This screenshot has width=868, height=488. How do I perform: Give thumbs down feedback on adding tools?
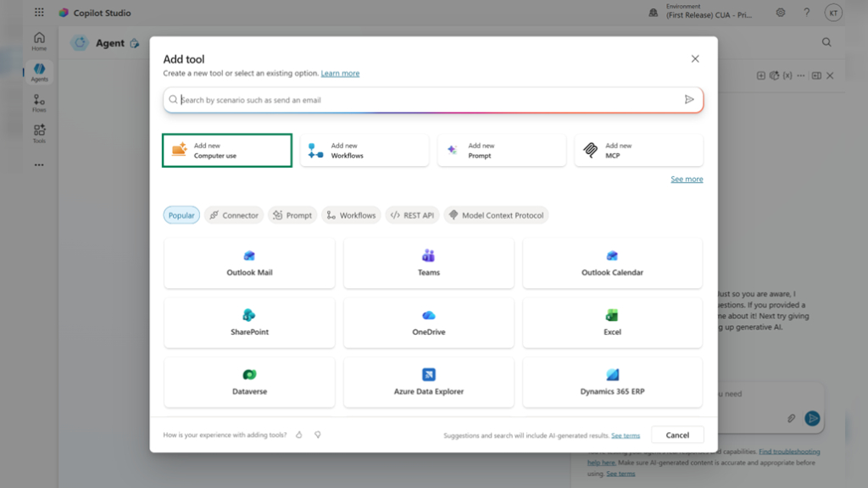click(318, 435)
